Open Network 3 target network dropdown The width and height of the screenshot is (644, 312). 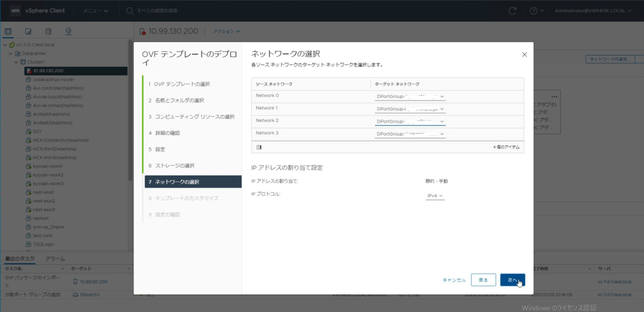(x=411, y=134)
